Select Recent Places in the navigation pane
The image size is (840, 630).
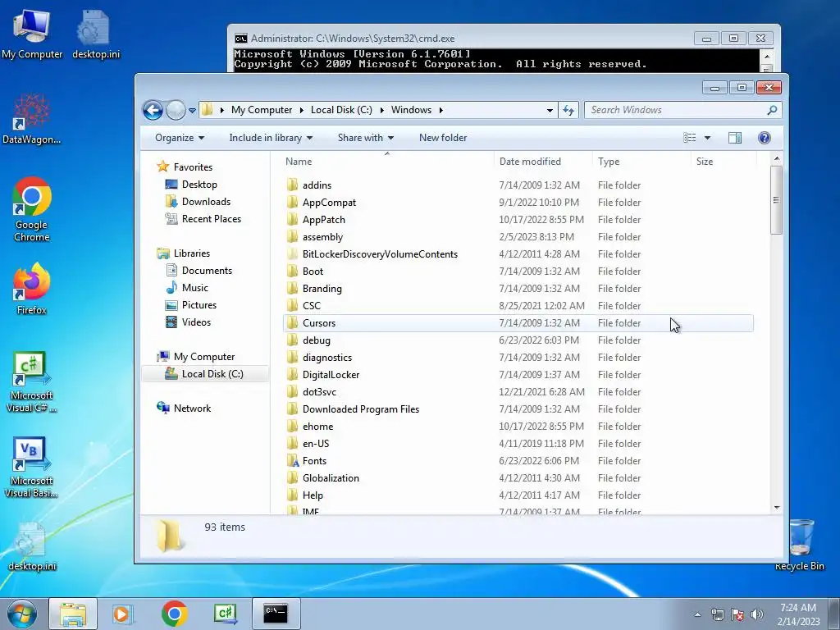tap(211, 219)
